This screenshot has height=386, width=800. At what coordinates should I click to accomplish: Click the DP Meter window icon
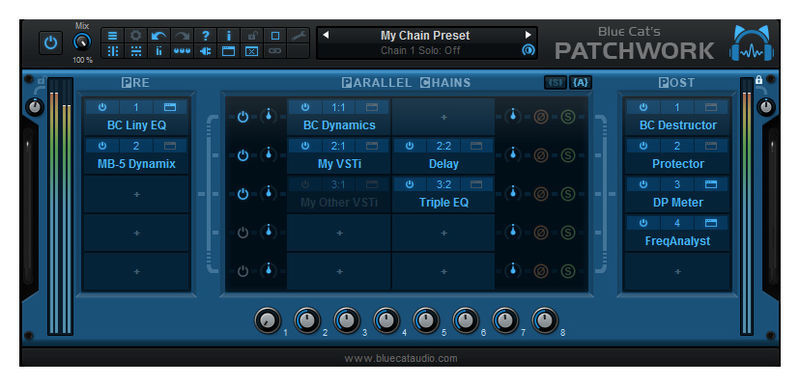click(711, 185)
